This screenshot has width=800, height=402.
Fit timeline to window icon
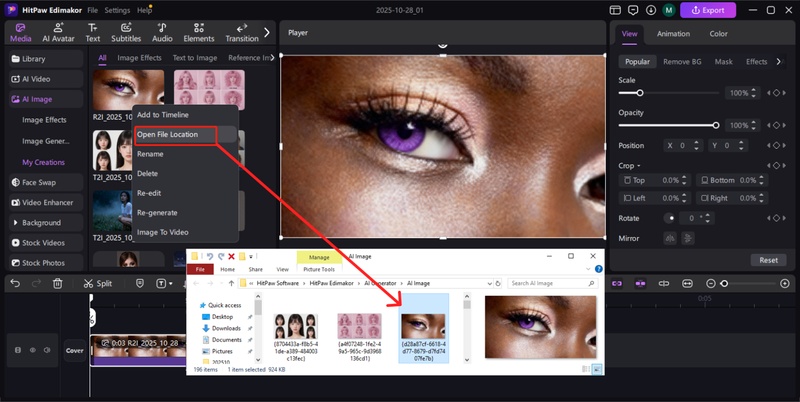(687, 283)
